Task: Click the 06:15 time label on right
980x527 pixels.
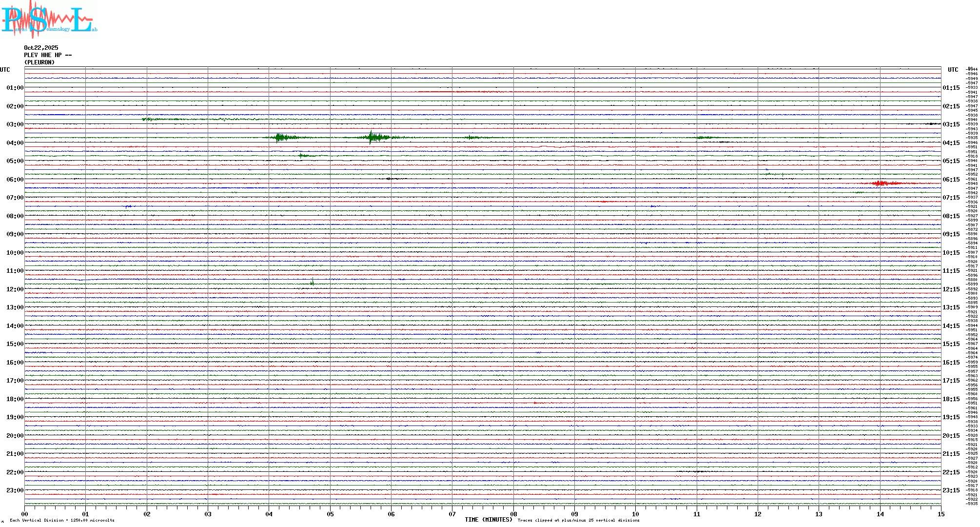Action: pyautogui.click(x=951, y=180)
